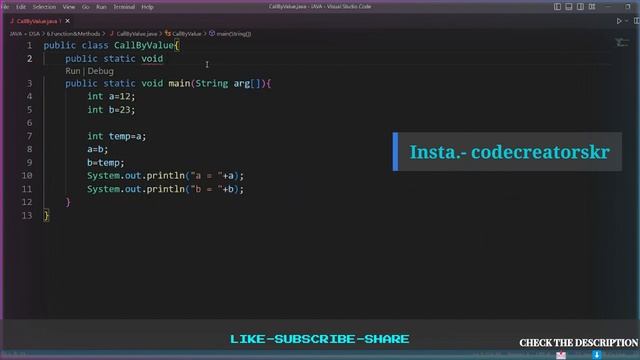Screen dimensions: 640x360
Task: Open the Run menu
Action: click(x=101, y=7)
